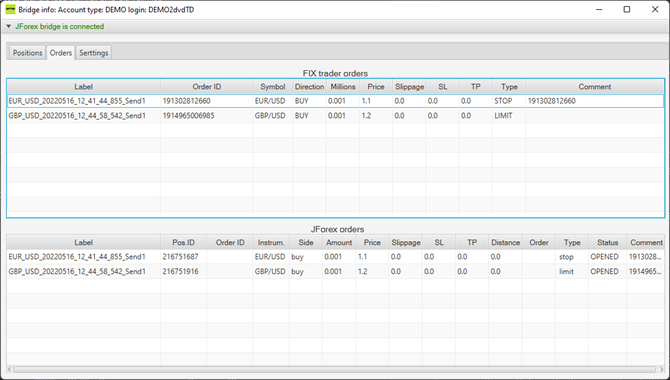This screenshot has height=380, width=670.
Task: Sort FIX trader orders by Price header
Action: [x=376, y=87]
